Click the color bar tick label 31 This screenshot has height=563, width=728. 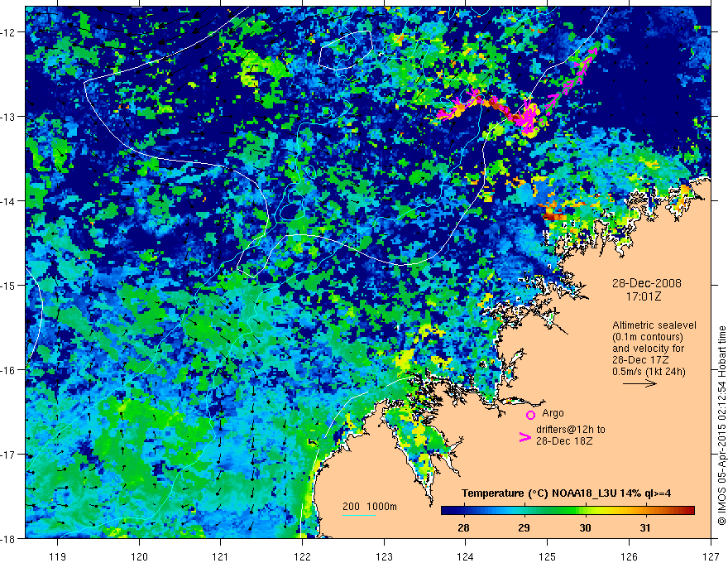(645, 527)
